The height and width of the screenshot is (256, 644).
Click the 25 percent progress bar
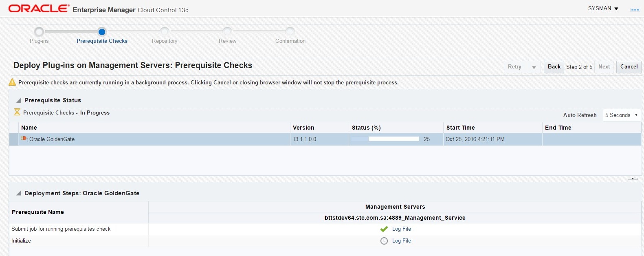385,139
